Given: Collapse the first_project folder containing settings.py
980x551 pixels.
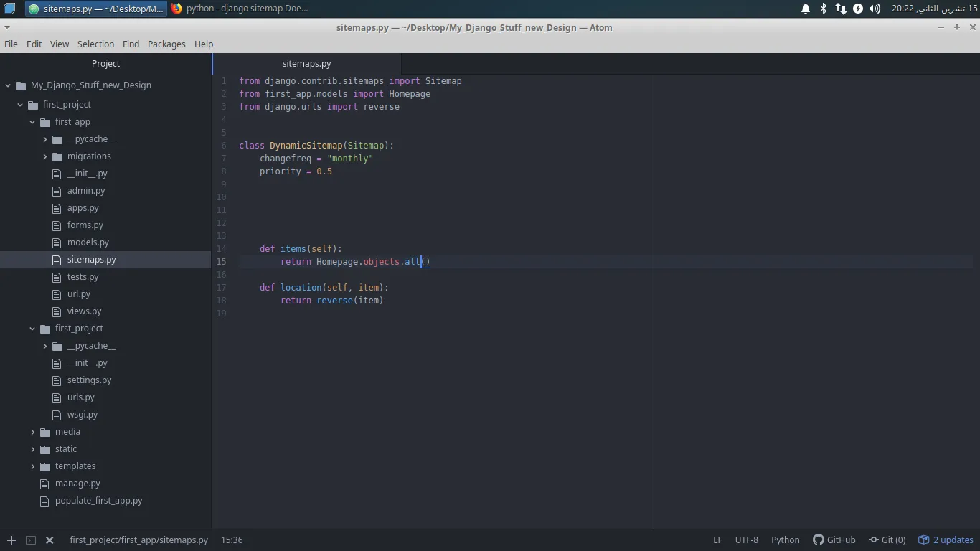Looking at the screenshot, I should click(32, 329).
